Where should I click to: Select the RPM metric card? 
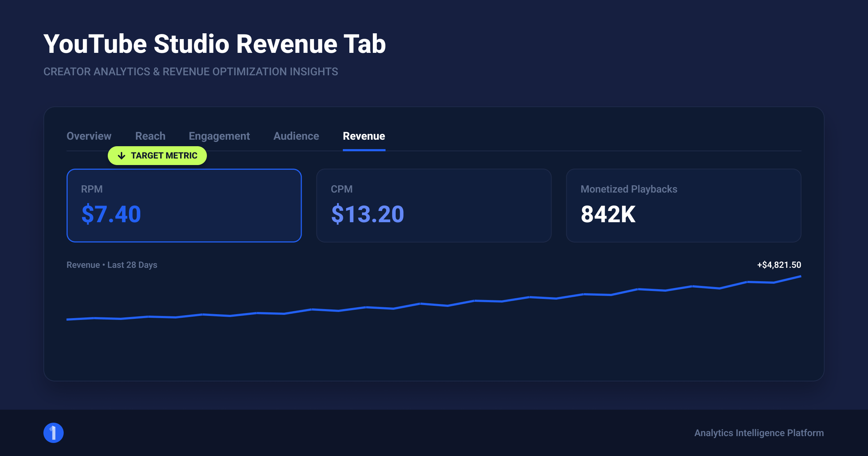(x=184, y=206)
